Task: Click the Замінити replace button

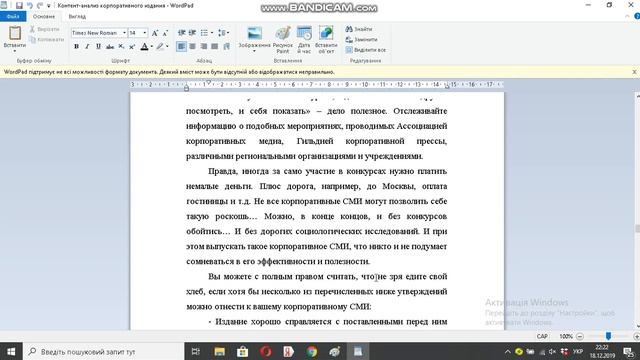Action: point(361,40)
